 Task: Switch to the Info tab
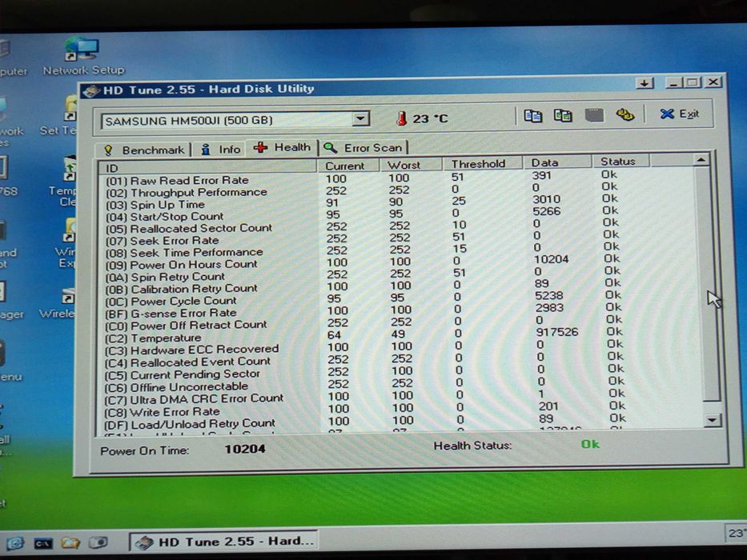click(220, 150)
